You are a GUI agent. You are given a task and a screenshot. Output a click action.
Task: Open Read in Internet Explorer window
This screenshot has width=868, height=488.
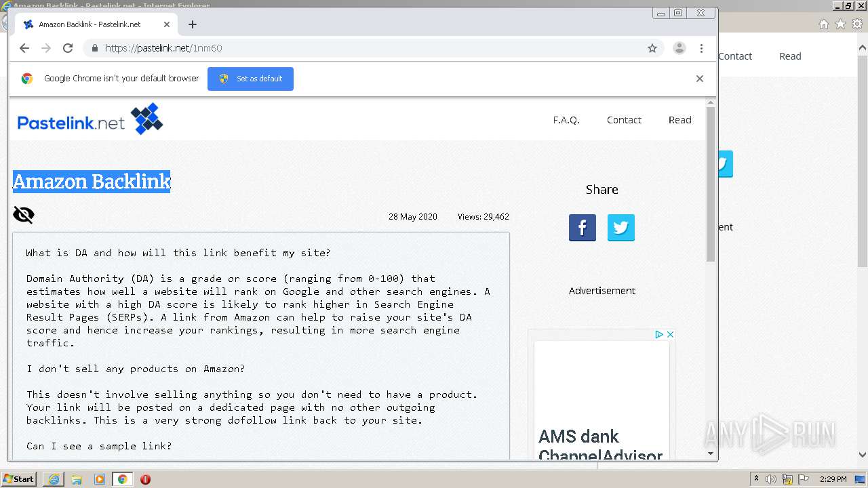pos(790,56)
